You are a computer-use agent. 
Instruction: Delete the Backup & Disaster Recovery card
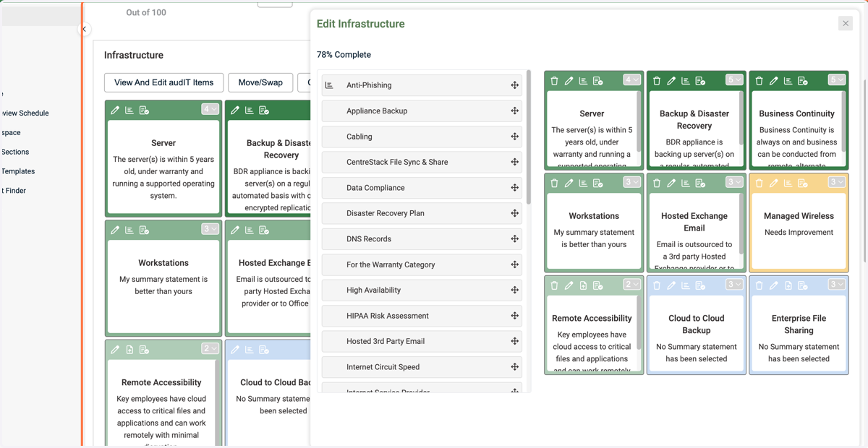[657, 81]
